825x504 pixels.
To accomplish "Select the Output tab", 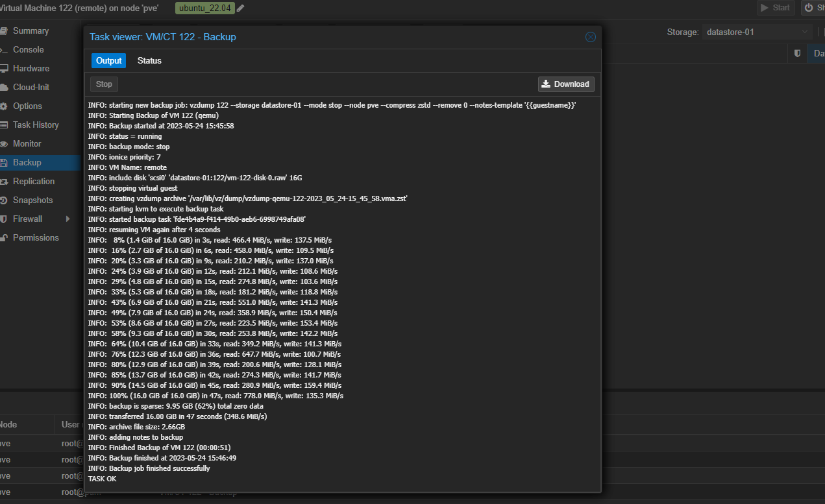I will [108, 61].
